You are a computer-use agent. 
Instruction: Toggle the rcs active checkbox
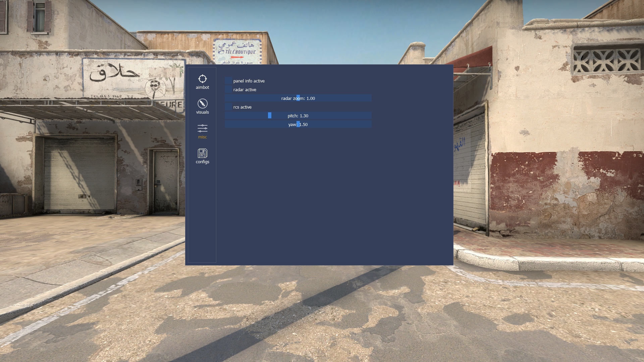click(228, 107)
